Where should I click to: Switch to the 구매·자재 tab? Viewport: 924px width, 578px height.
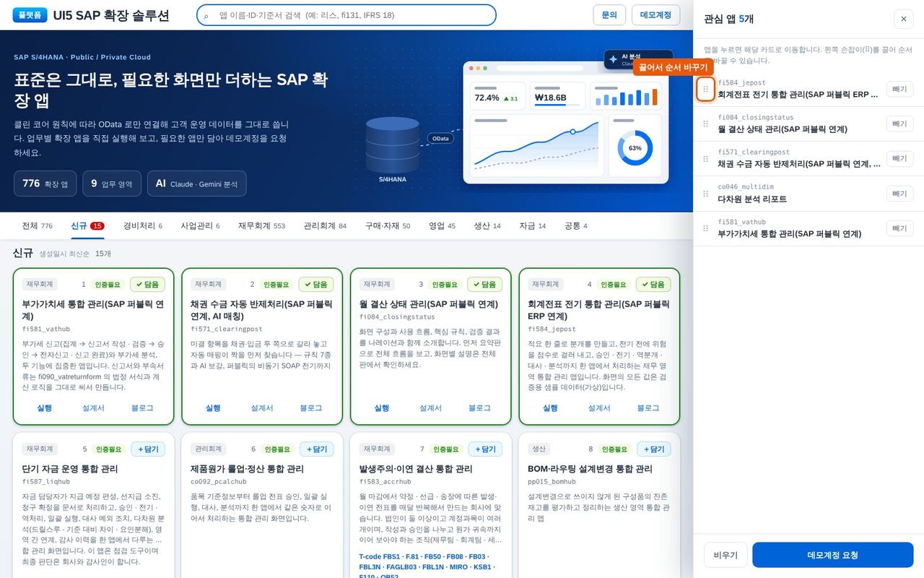(388, 226)
